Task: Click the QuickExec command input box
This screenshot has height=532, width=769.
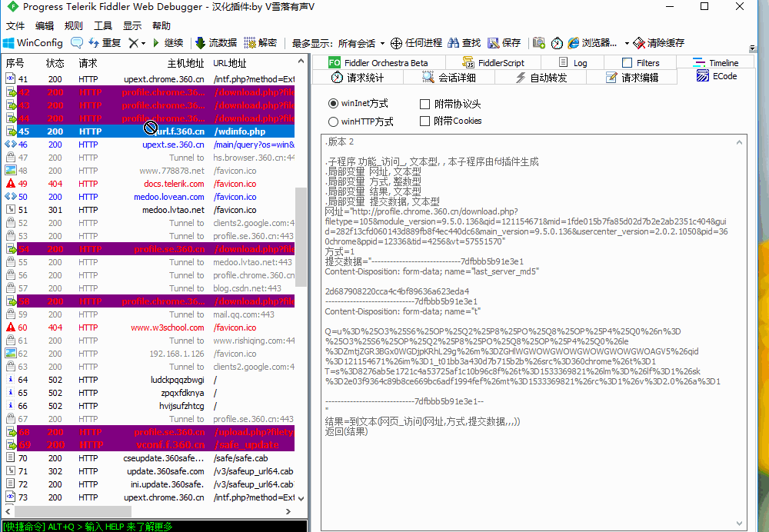Action: click(x=155, y=527)
